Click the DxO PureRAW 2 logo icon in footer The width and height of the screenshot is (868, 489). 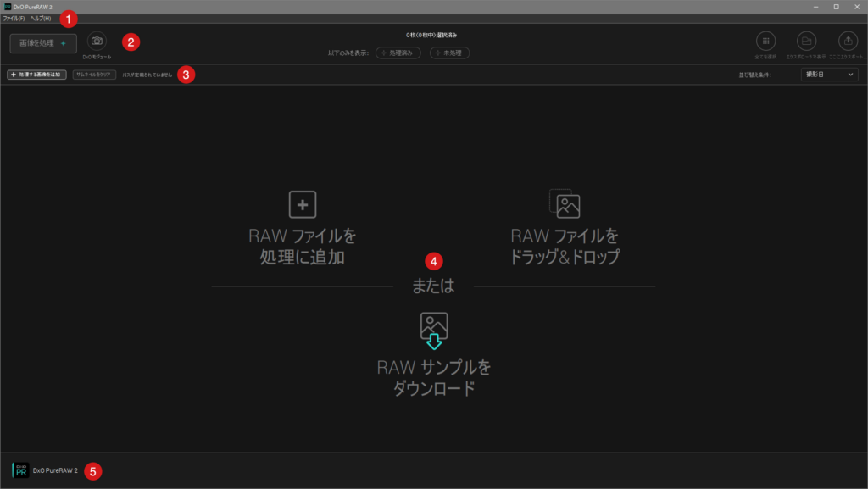20,470
